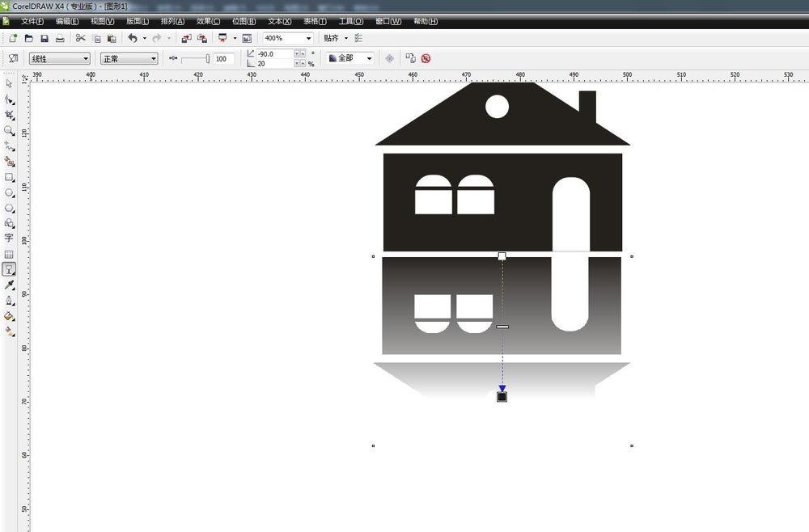Click the Clear Transparency icon
The height and width of the screenshot is (532, 809).
point(426,58)
